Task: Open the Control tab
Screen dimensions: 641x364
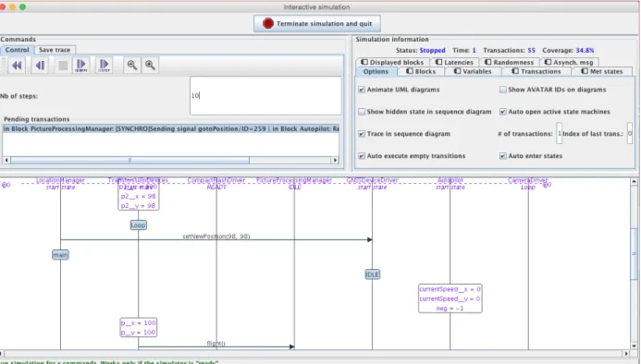Action: [18, 50]
